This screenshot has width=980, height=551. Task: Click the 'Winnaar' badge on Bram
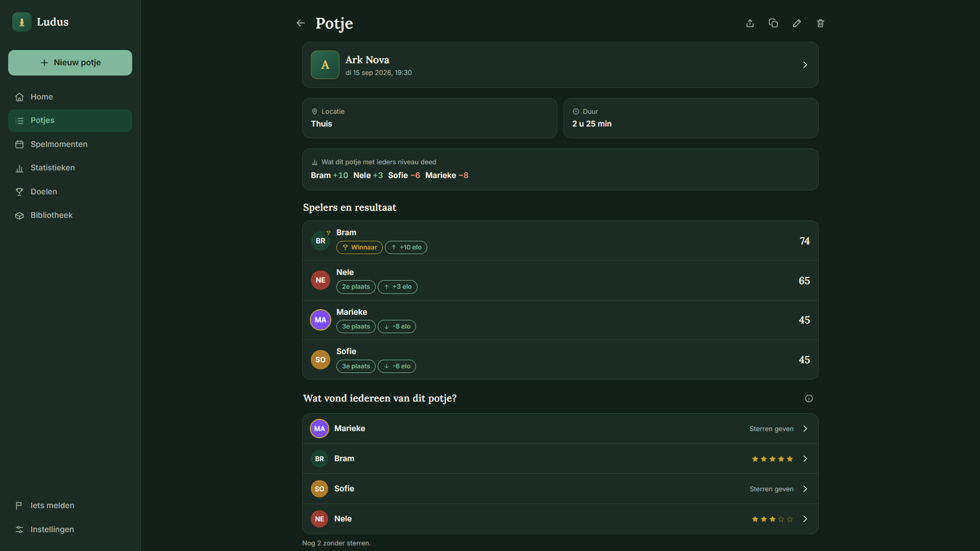(x=359, y=247)
